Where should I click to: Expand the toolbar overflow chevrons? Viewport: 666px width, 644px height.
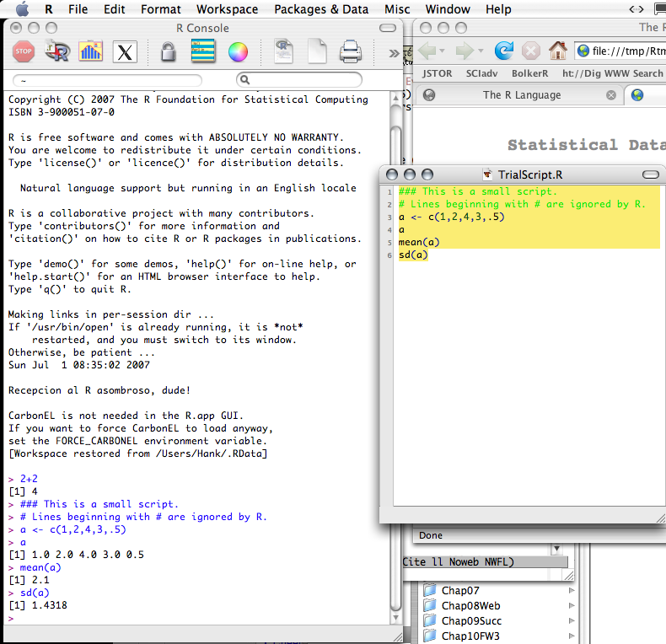(x=395, y=53)
